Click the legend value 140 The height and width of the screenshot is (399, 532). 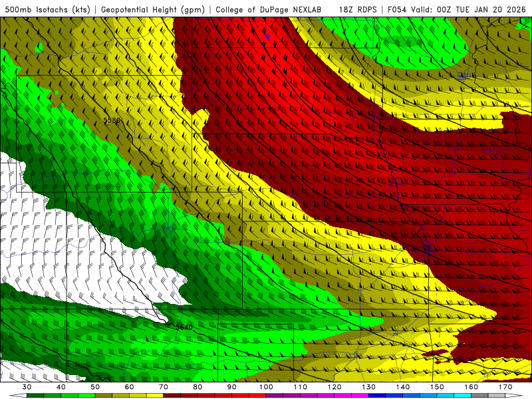pyautogui.click(x=403, y=387)
